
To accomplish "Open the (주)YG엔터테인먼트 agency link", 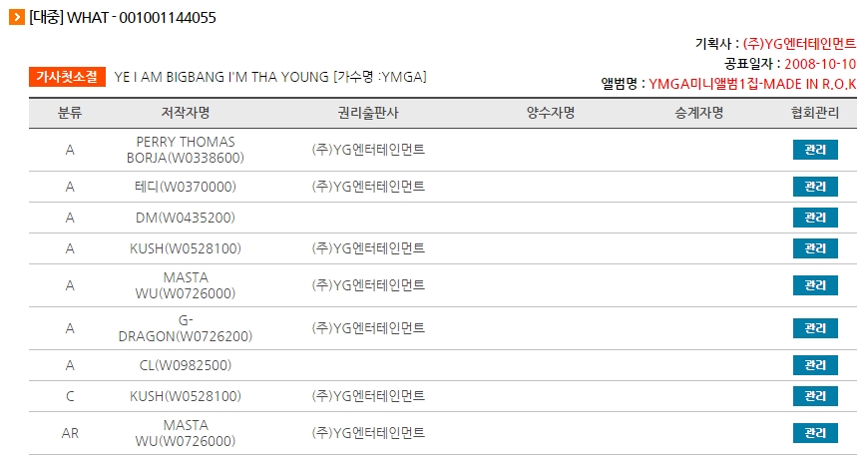I will coord(799,43).
